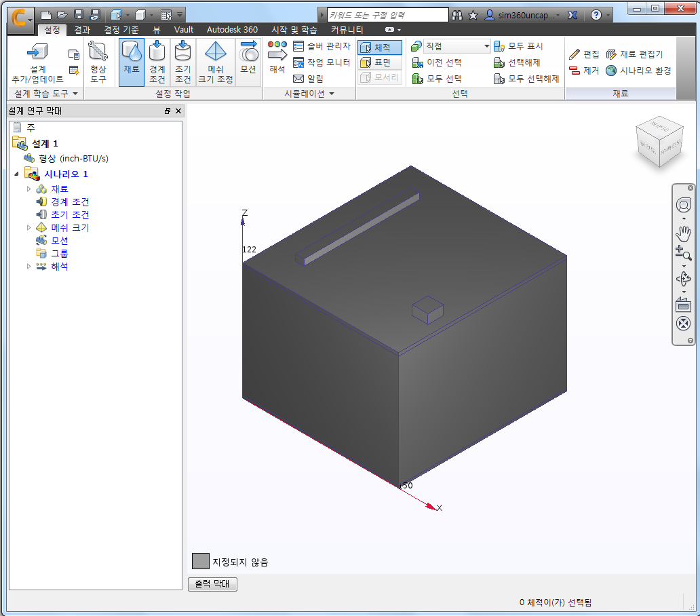Click the keyword search input field

click(387, 15)
